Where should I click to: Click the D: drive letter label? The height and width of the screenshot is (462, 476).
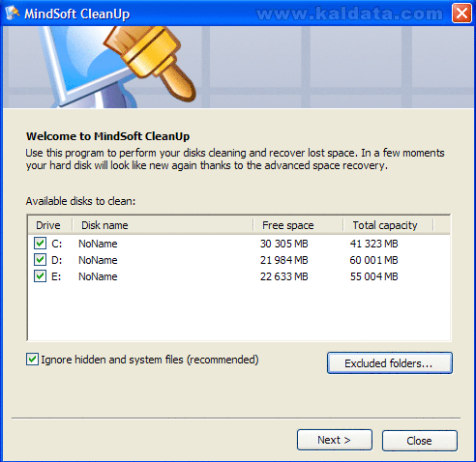tap(57, 260)
